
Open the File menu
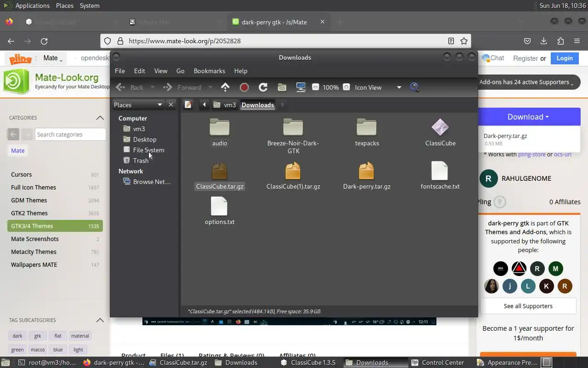point(119,71)
